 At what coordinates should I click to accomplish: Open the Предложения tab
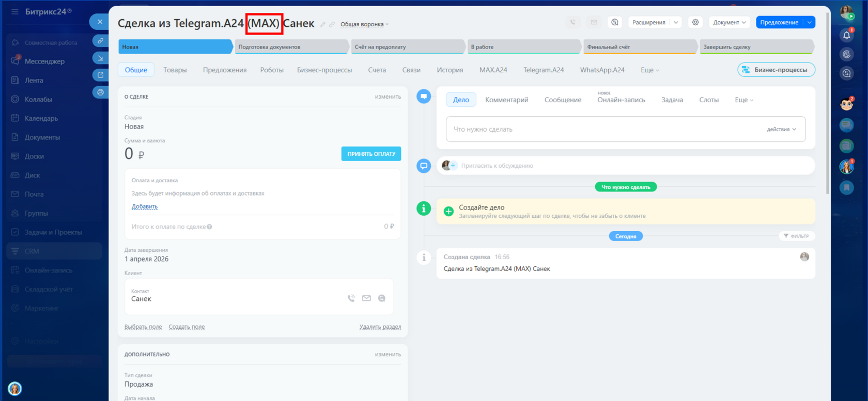tap(225, 70)
